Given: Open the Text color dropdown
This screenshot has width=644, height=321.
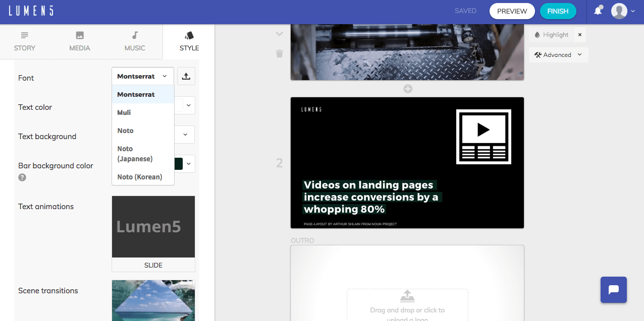Looking at the screenshot, I should (188, 105).
